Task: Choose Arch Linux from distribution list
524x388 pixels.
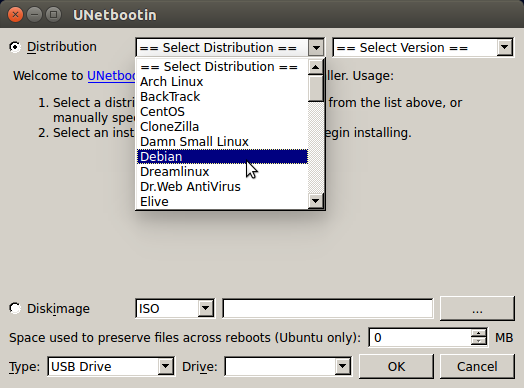Action: 222,82
